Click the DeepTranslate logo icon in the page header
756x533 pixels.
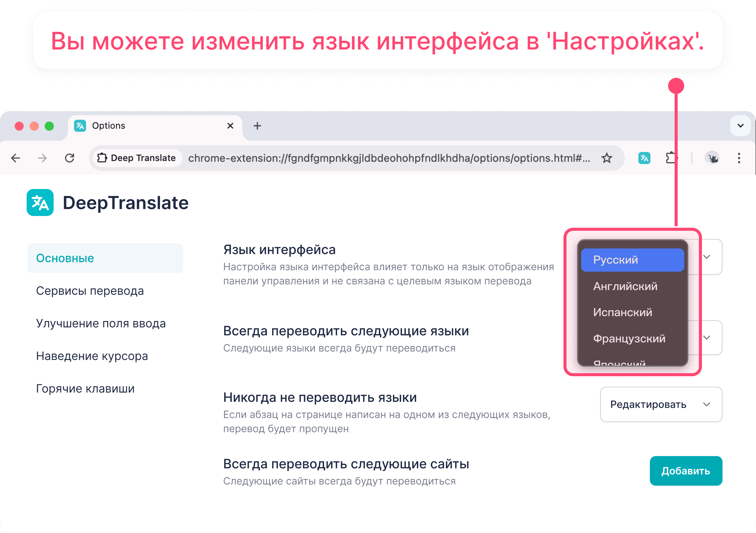[40, 202]
